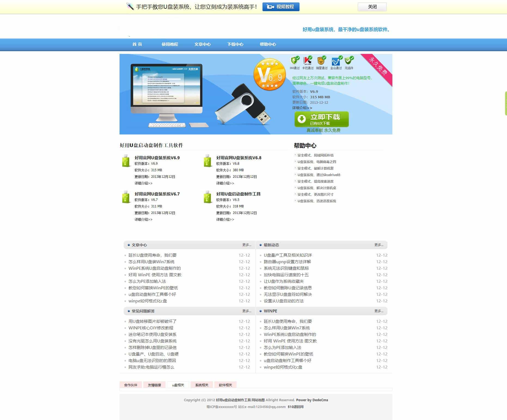Open help link U盘装系统、迅速还原系统

tap(317, 201)
